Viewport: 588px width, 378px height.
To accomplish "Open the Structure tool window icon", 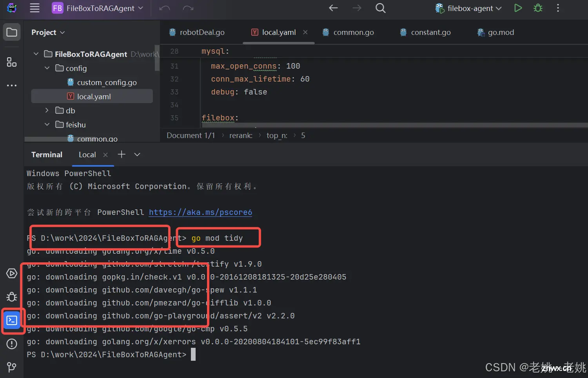I will tap(12, 62).
